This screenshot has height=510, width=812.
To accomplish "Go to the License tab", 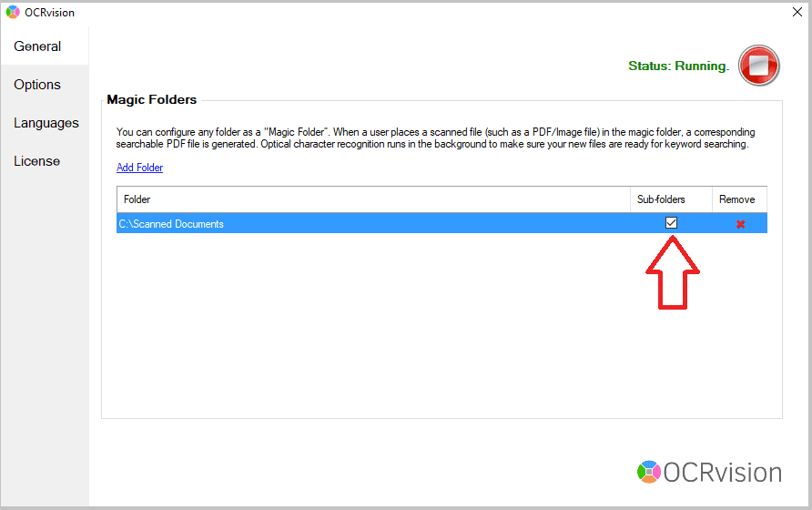I will (x=45, y=161).
